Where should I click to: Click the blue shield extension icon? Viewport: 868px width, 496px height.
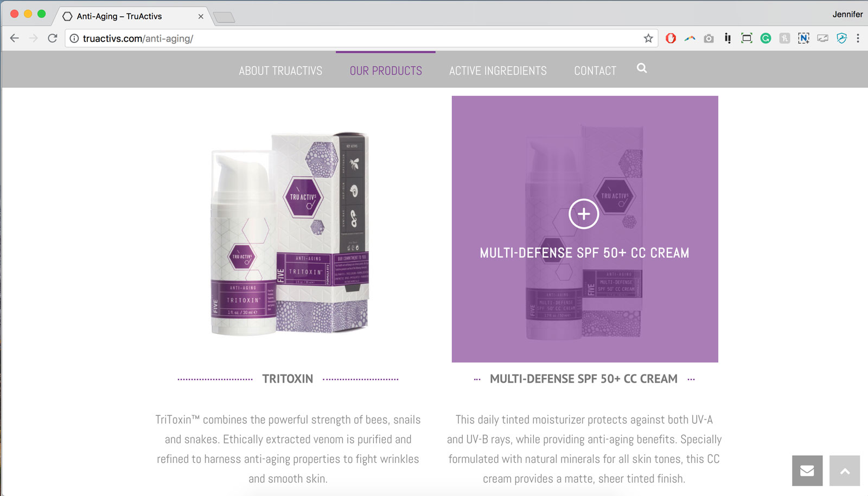click(x=841, y=39)
